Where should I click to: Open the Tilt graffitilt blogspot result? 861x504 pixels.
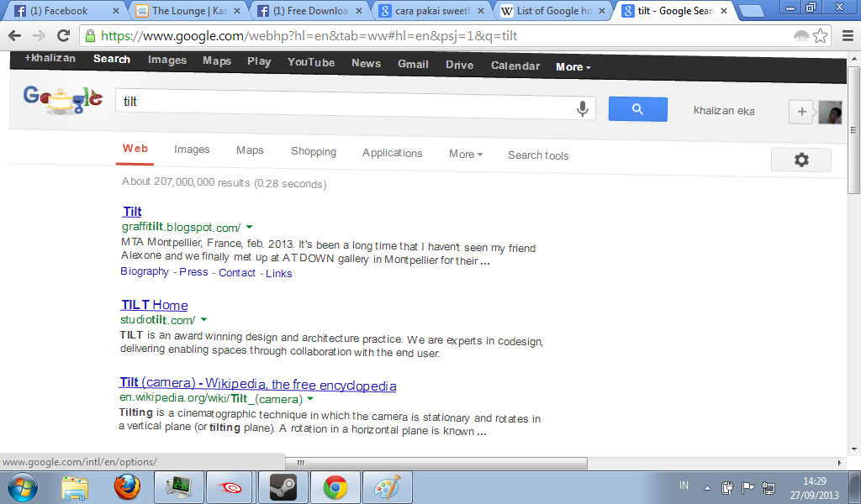click(132, 212)
